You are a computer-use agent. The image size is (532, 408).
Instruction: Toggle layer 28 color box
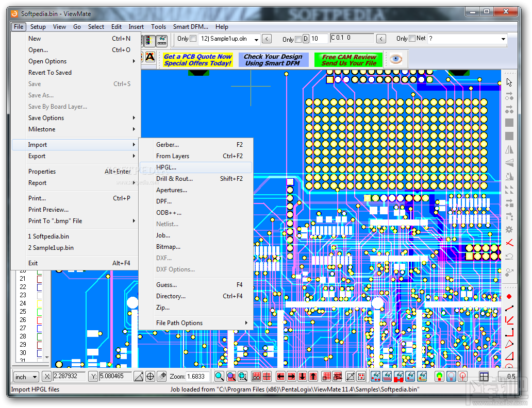pos(39,336)
